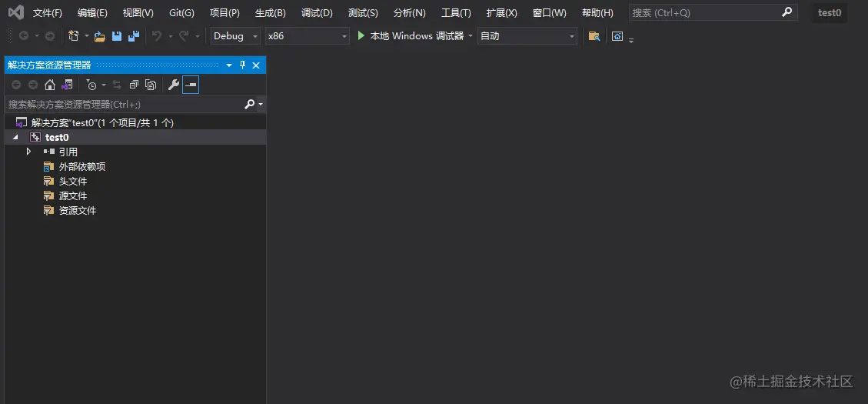
Task: Start 本地 Windows 调试器
Action: coord(411,36)
